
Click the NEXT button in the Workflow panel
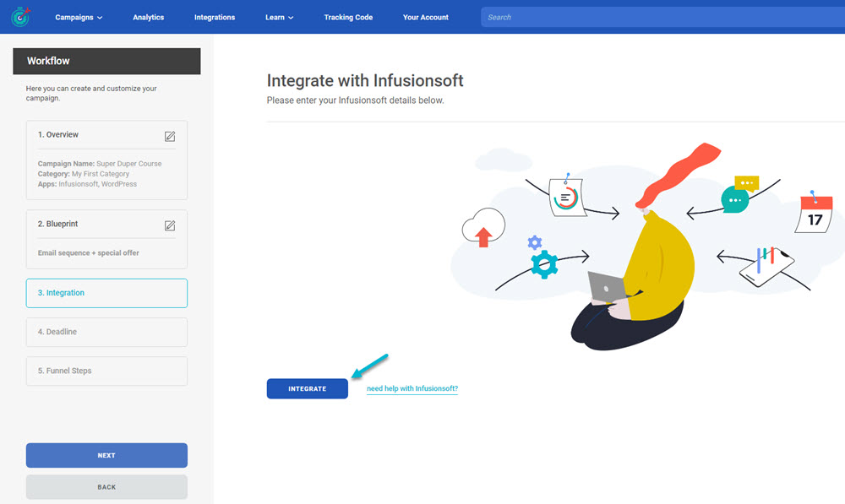(106, 456)
